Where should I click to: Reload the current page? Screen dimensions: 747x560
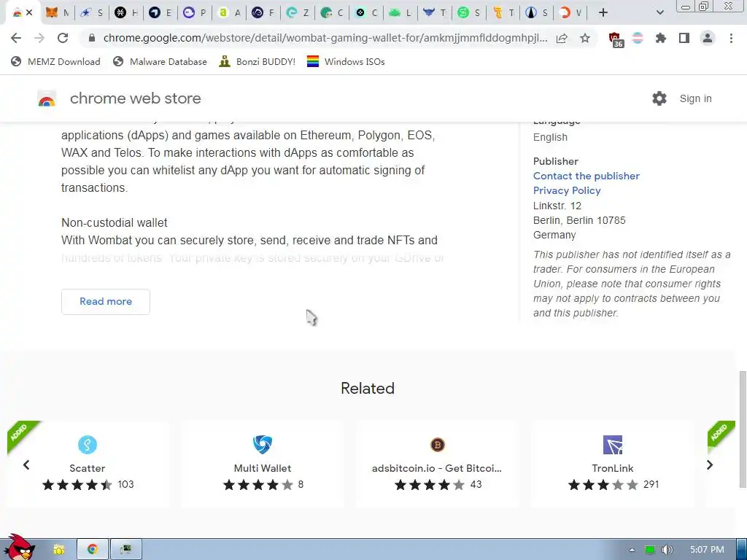pos(63,38)
